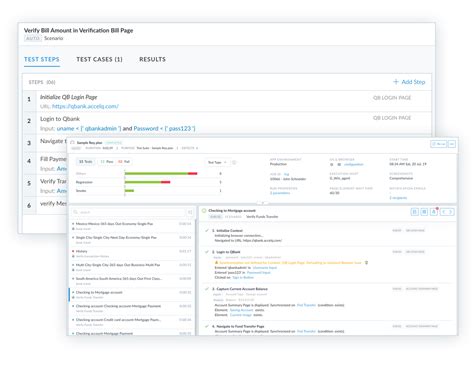Select the Mexico Mexico 365 days test row
The width and height of the screenshot is (474, 374).
coord(132,226)
